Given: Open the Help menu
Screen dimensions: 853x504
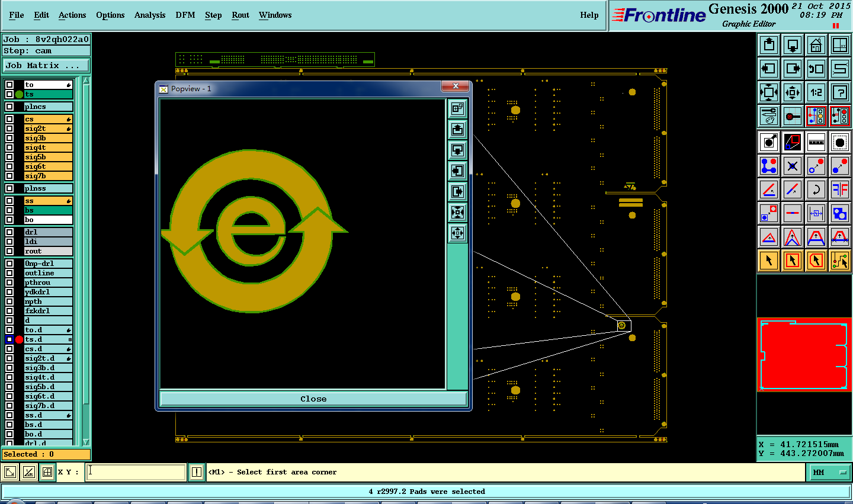Looking at the screenshot, I should 589,15.
